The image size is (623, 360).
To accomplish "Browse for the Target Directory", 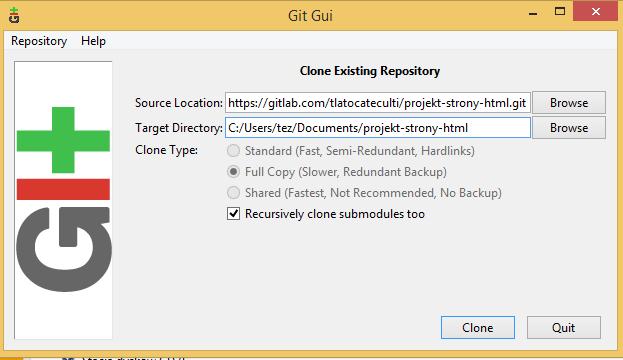I will click(x=569, y=128).
